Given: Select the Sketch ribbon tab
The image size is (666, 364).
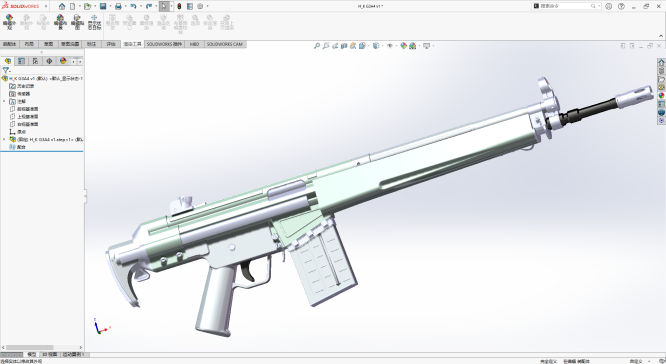Looking at the screenshot, I should [x=48, y=44].
